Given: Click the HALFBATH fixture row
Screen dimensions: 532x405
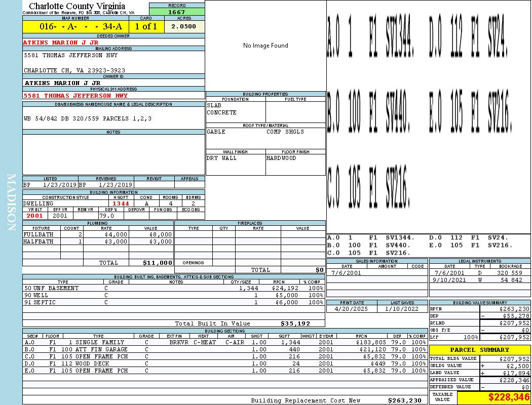Looking at the screenshot, I should (98, 241).
